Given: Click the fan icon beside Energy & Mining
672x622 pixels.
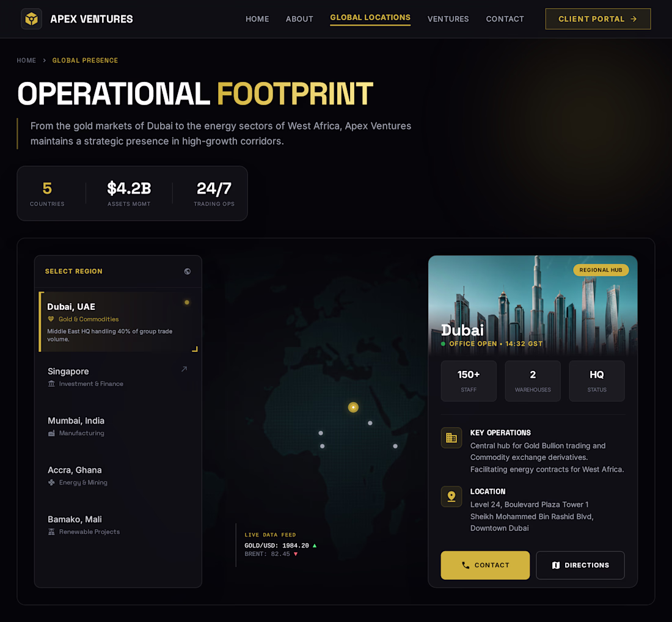Looking at the screenshot, I should 51,482.
